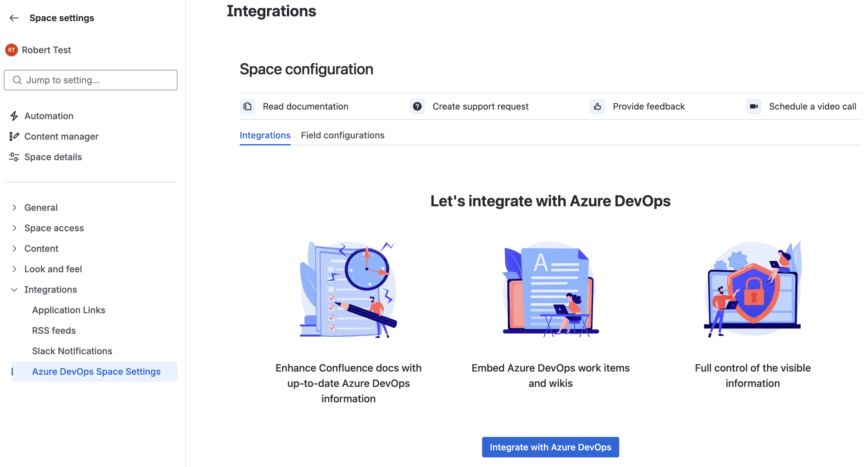The height and width of the screenshot is (467, 868).
Task: Open the Space details page
Action: coord(53,157)
